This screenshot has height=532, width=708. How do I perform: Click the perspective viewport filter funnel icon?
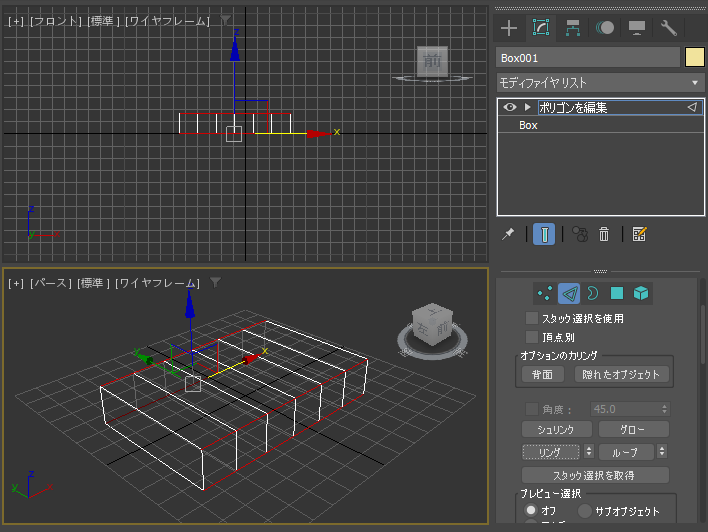coord(215,282)
